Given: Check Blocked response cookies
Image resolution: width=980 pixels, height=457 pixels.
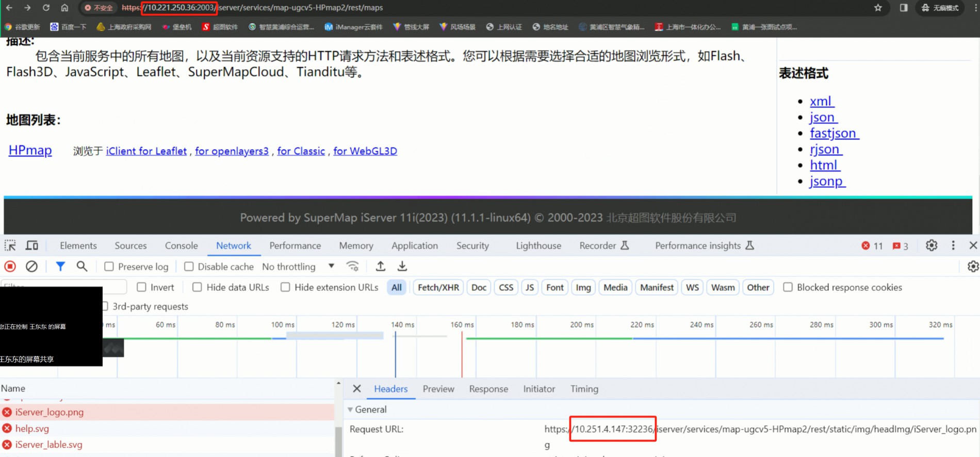Looking at the screenshot, I should 788,287.
